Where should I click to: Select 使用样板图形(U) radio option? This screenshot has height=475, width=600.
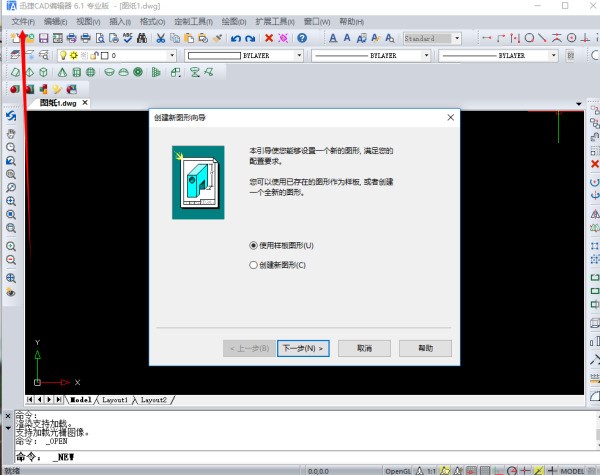[281, 245]
